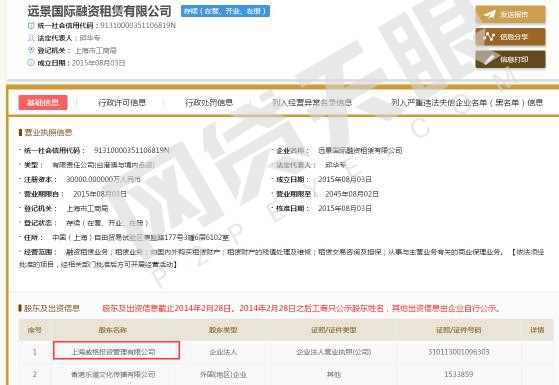Image resolution: width=559 pixels, height=385 pixels.
Task: Click the red notice about 2014年2月28日
Action: (301, 308)
